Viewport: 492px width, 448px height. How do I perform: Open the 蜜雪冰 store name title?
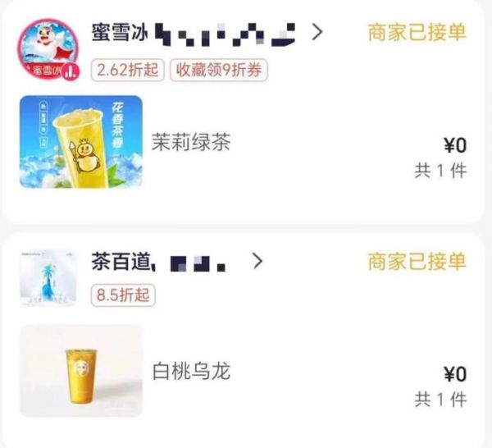click(x=194, y=33)
